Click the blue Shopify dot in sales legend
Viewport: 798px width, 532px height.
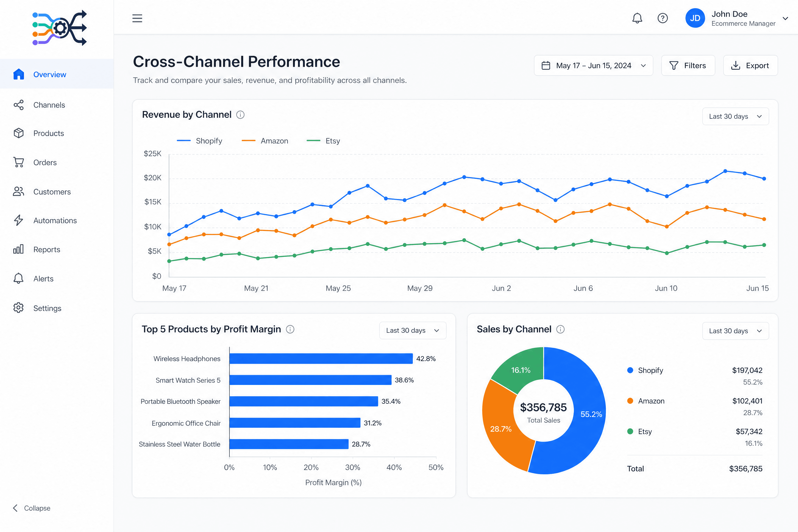click(x=630, y=370)
